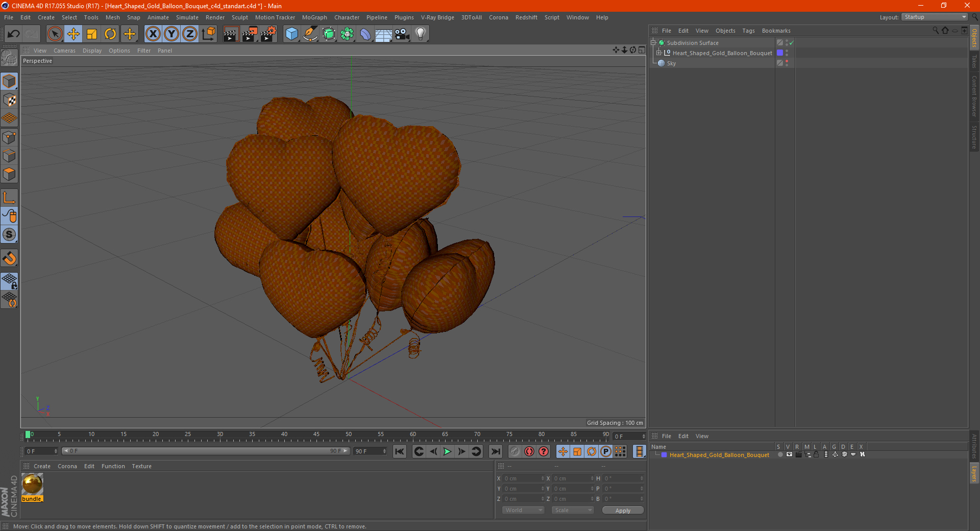The height and width of the screenshot is (531, 980).
Task: Open the World coordinate dropdown
Action: click(523, 510)
